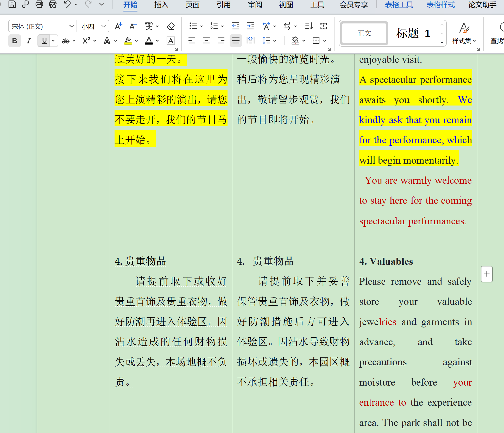This screenshot has height=433, width=504.
Task: Toggle Underline formatting
Action: point(45,41)
